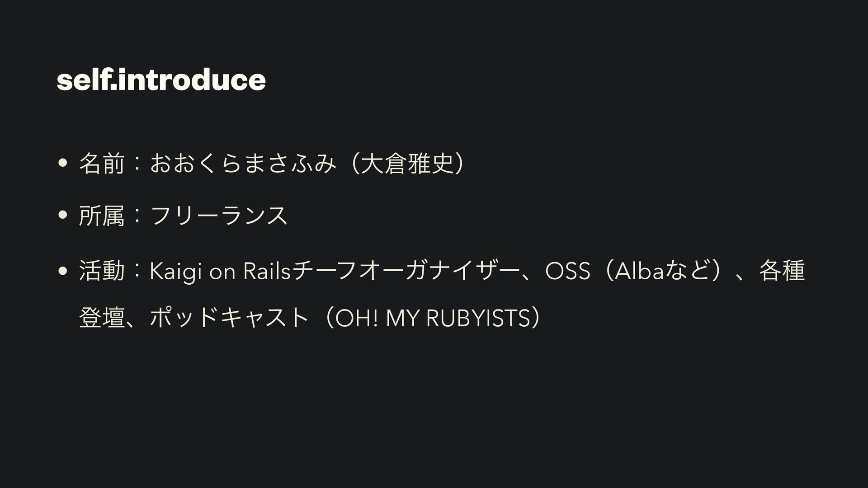
Task: Click the 名前 label text
Action: (101, 164)
